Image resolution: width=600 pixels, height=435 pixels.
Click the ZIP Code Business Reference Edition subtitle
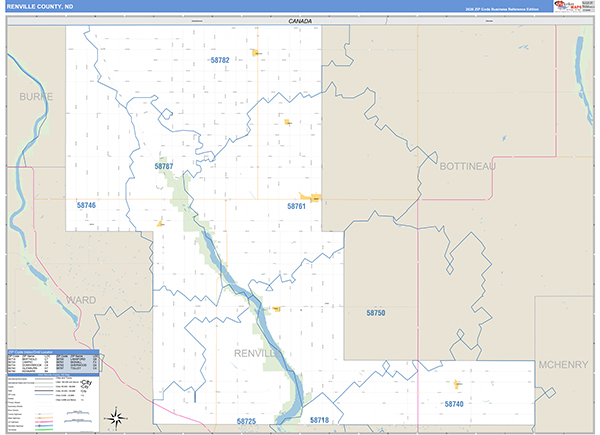[502, 9]
